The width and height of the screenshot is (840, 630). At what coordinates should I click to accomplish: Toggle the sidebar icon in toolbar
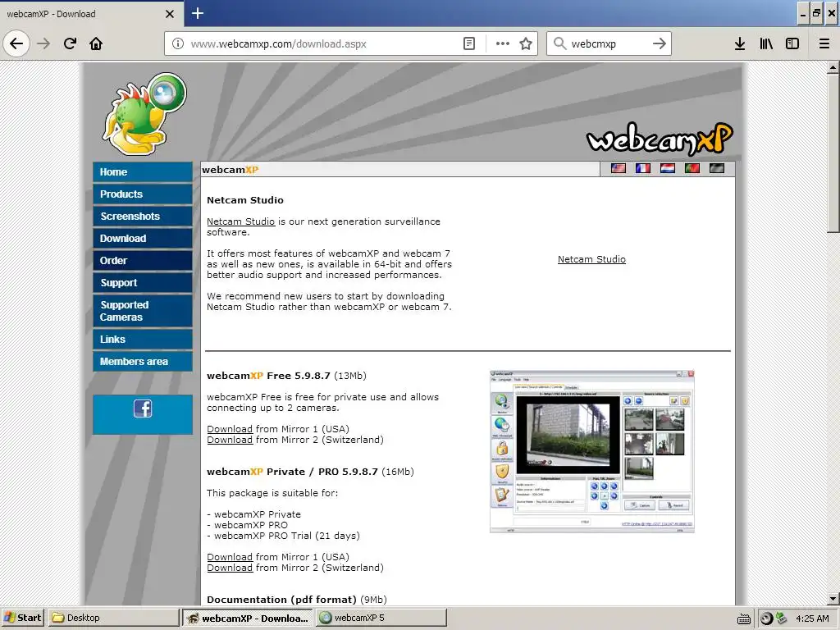click(x=792, y=43)
